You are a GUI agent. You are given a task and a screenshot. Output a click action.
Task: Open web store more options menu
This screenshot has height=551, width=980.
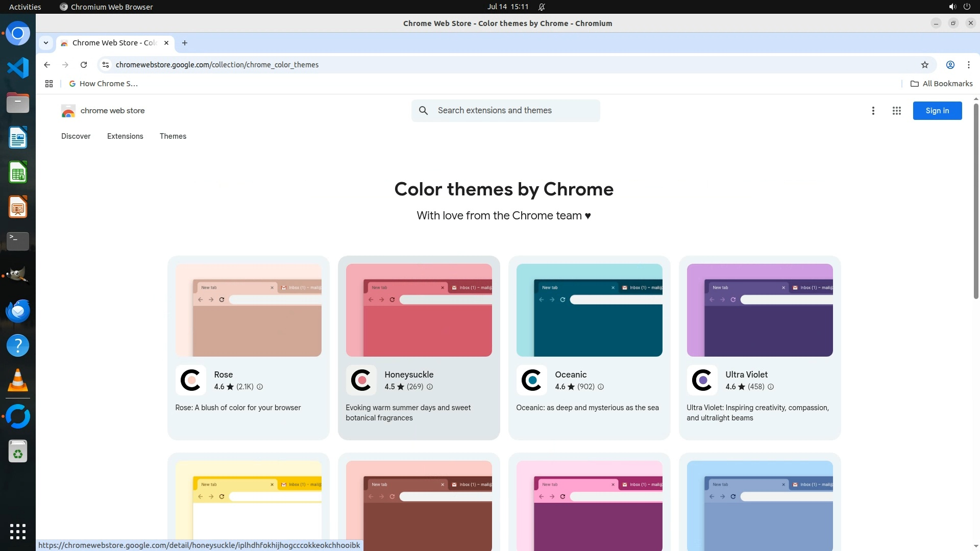point(873,111)
